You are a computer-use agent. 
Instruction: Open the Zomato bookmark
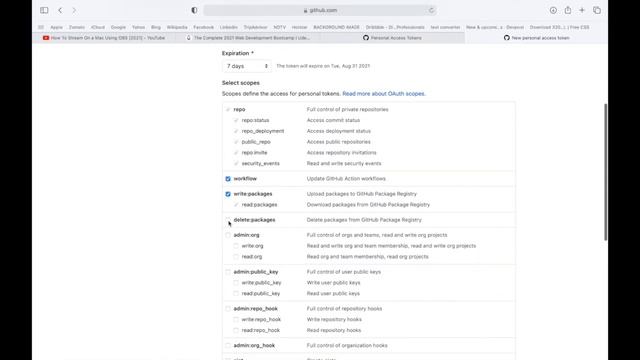point(77,27)
